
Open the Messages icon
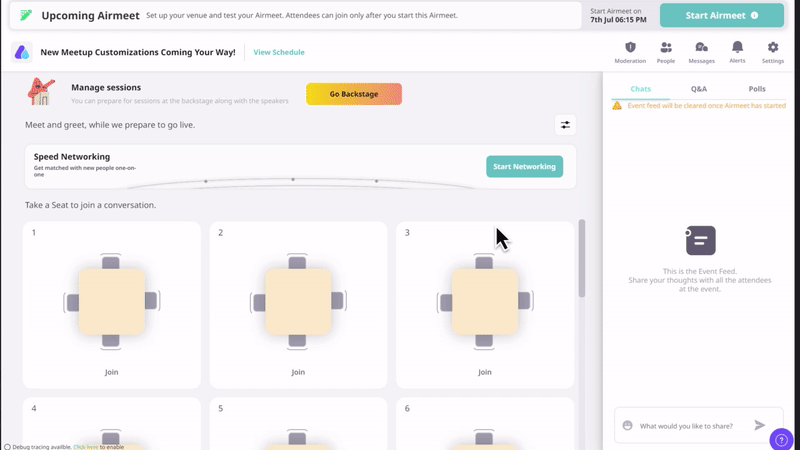702,47
